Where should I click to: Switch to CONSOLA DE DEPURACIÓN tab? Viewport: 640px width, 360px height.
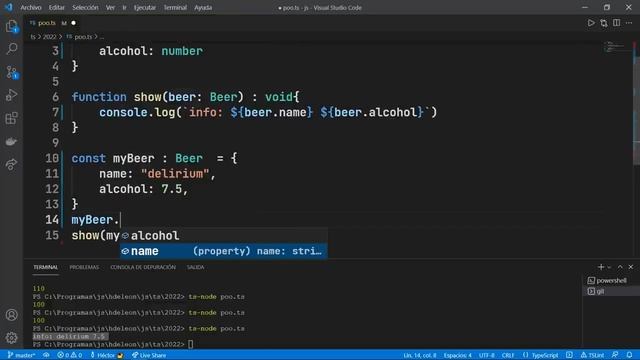coord(143,267)
